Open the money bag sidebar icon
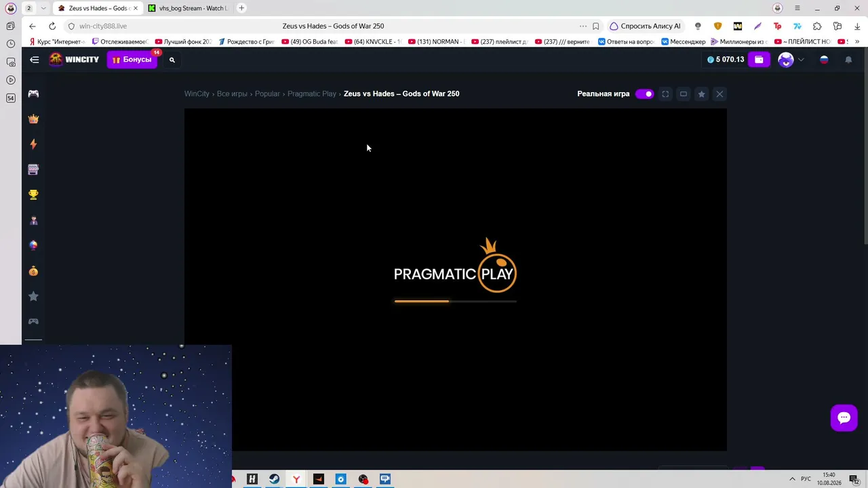868x488 pixels. [33, 271]
